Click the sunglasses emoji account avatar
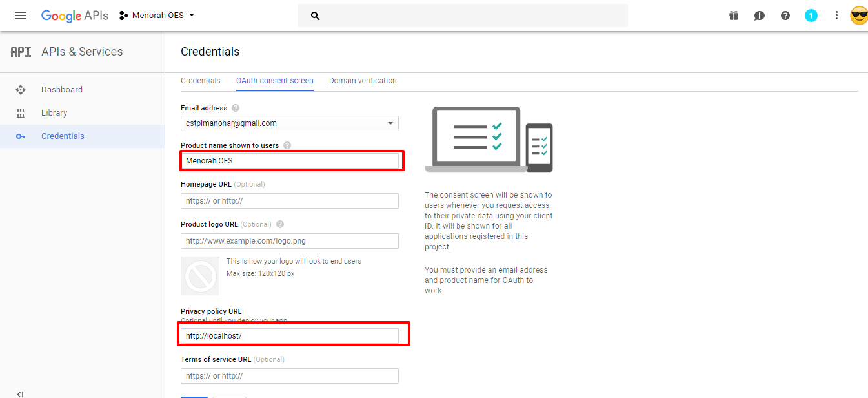 (859, 16)
